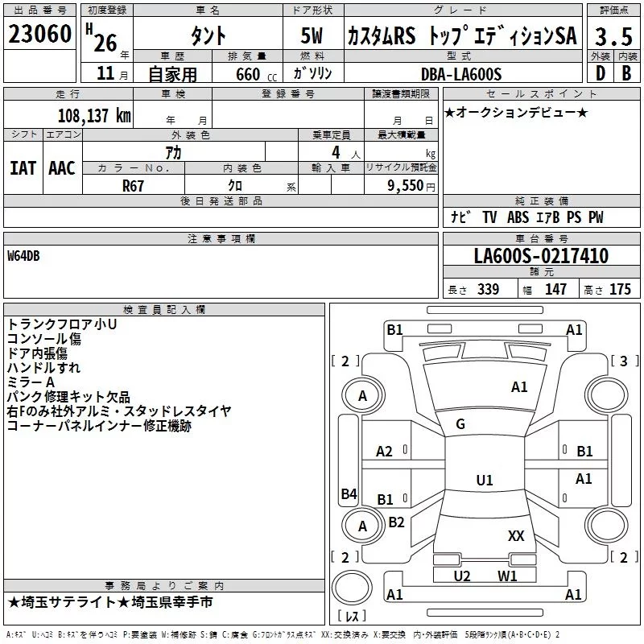Click the displacement value 660 cc
644x644 pixels.
[256, 74]
